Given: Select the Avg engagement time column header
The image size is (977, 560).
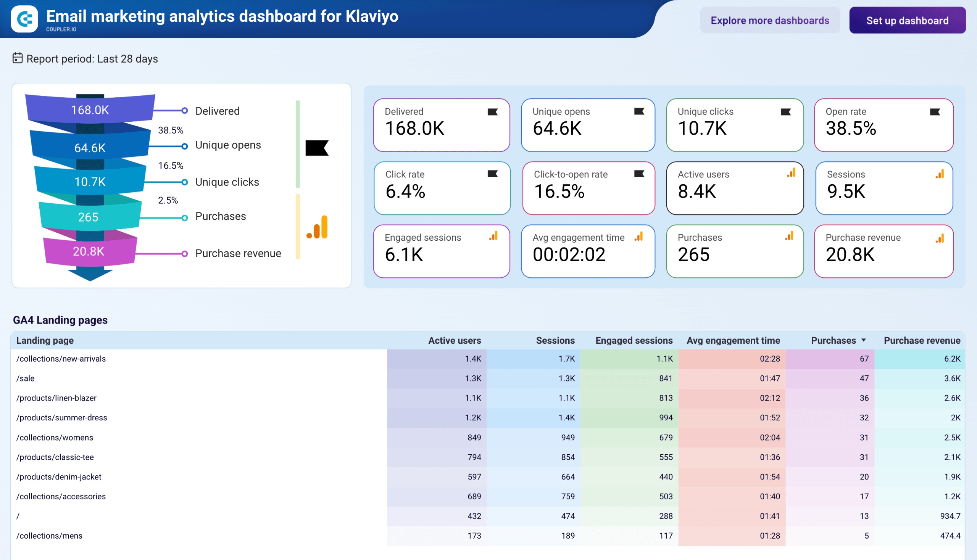Looking at the screenshot, I should pos(733,340).
